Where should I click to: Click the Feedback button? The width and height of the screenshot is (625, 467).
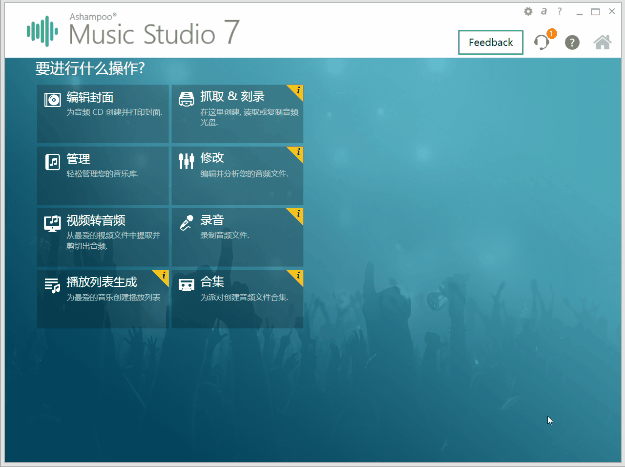[x=490, y=42]
